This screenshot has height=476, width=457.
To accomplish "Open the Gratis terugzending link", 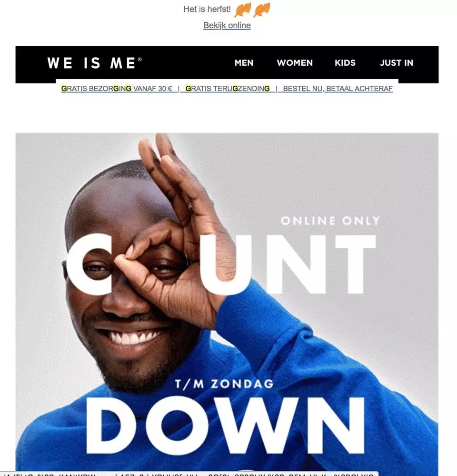I will pyautogui.click(x=228, y=88).
